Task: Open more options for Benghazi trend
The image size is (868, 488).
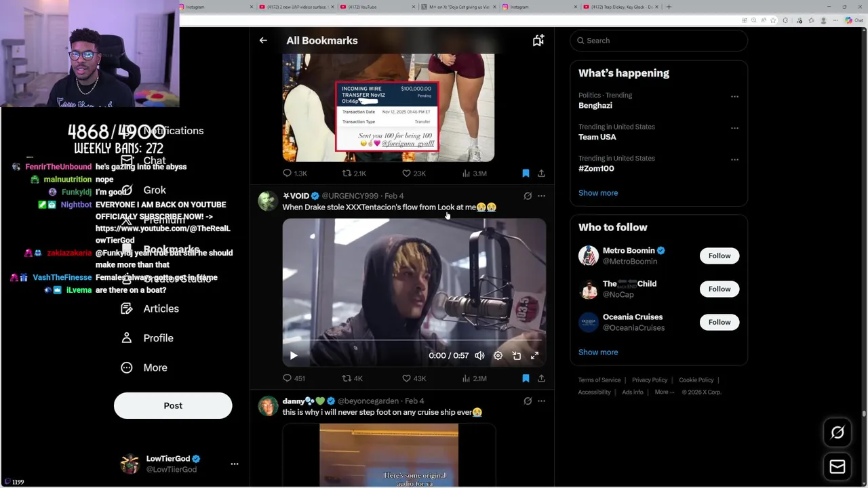Action: [x=734, y=96]
